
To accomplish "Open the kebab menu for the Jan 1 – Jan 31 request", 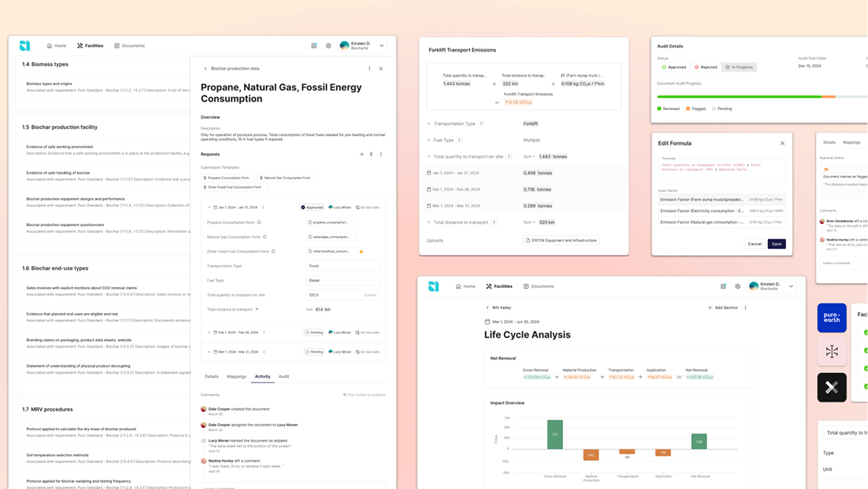I will (x=263, y=207).
